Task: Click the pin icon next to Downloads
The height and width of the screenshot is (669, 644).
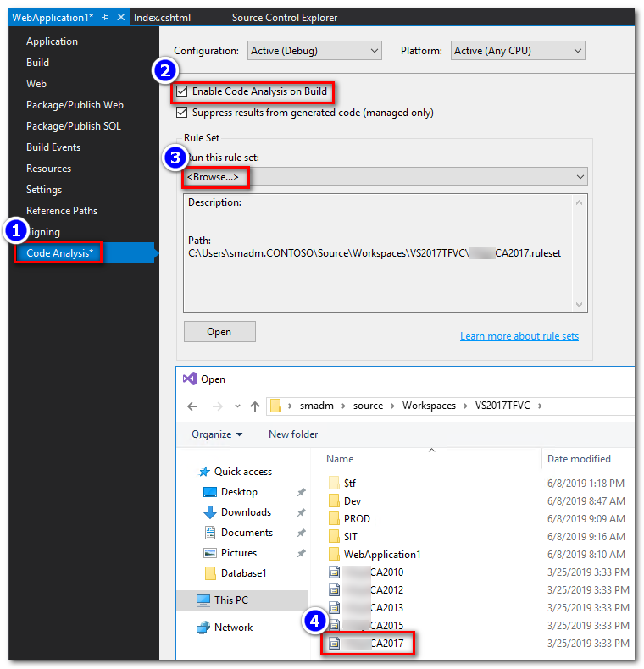Action: point(302,512)
